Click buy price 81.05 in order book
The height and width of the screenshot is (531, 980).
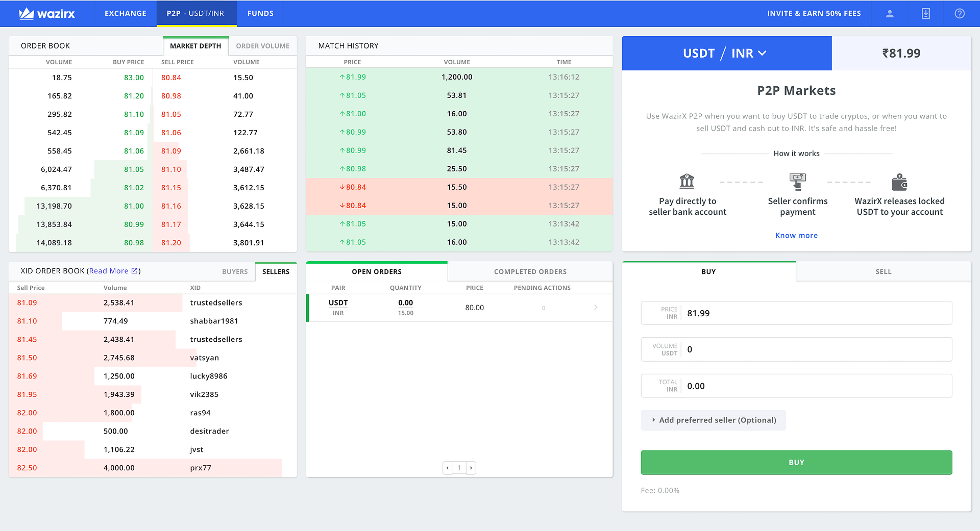tap(134, 169)
